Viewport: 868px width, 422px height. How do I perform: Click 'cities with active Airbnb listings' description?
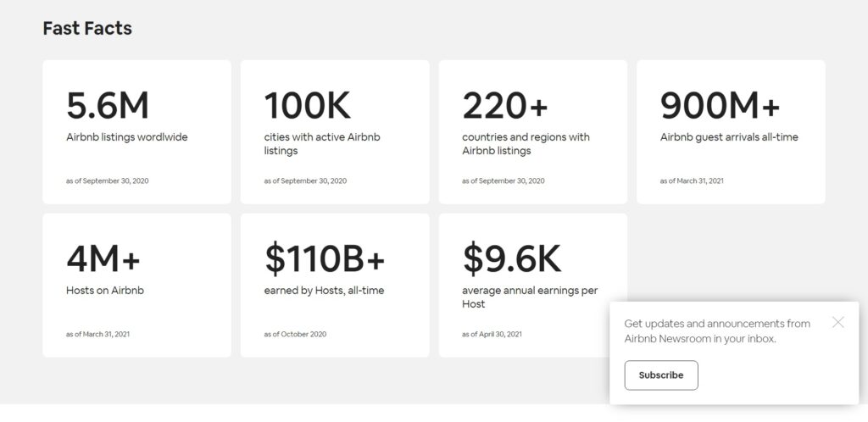pyautogui.click(x=322, y=144)
